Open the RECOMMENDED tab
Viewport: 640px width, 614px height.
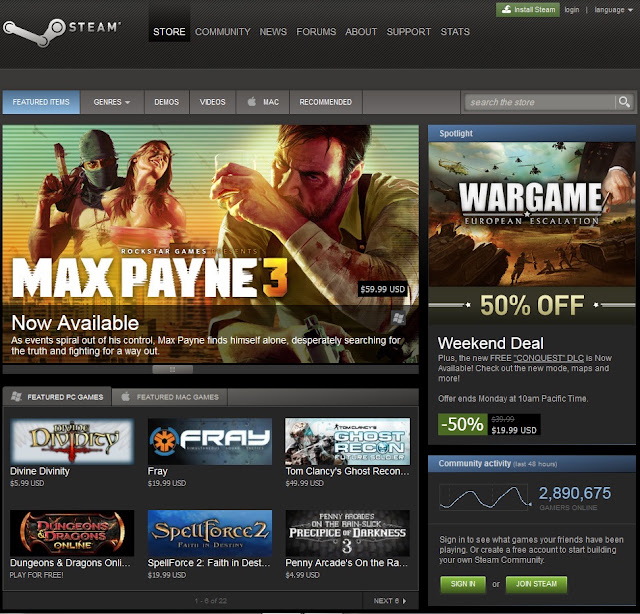point(326,102)
